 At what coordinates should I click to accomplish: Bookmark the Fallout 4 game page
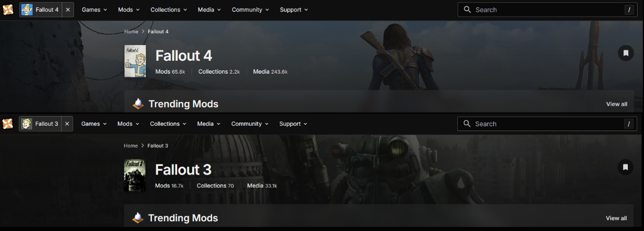pyautogui.click(x=625, y=53)
